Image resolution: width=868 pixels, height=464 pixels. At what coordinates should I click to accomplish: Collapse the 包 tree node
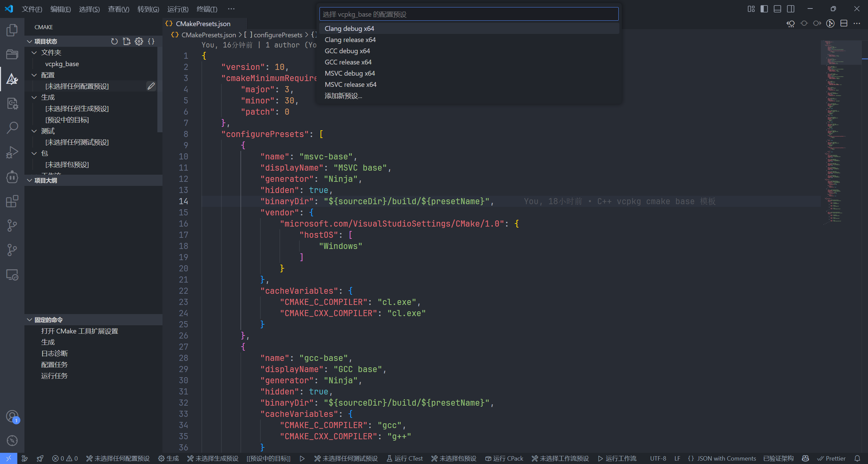[34, 153]
